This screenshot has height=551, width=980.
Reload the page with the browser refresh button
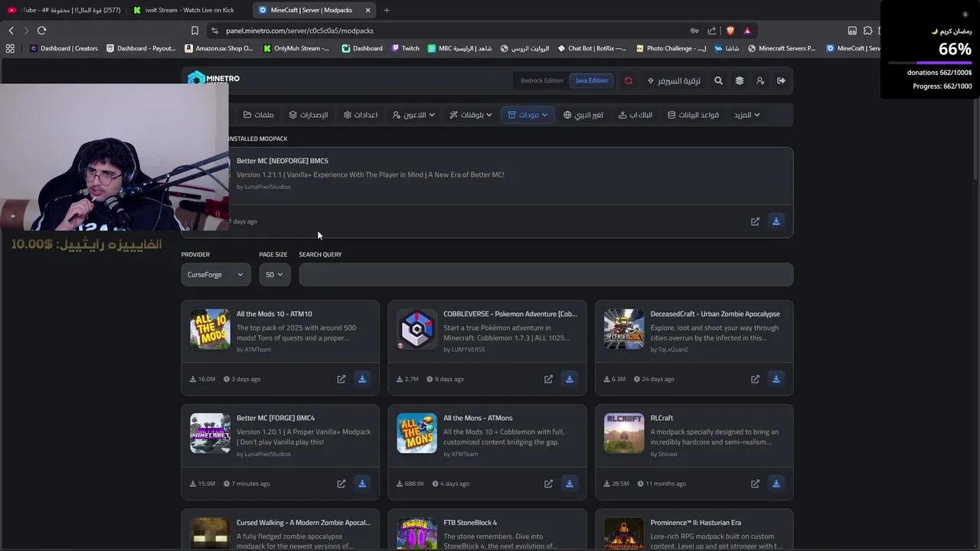[x=41, y=31]
